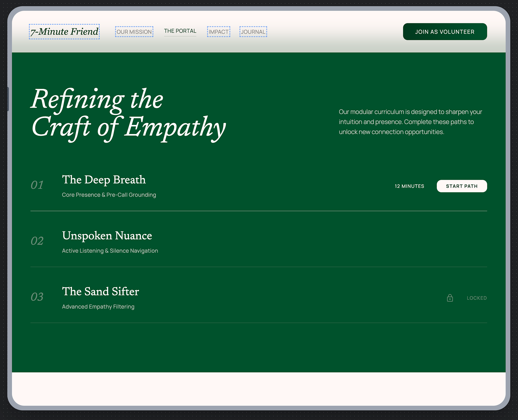Viewport: 518px width, 420px height.
Task: Select The Deep Breath path title
Action: coord(104,180)
